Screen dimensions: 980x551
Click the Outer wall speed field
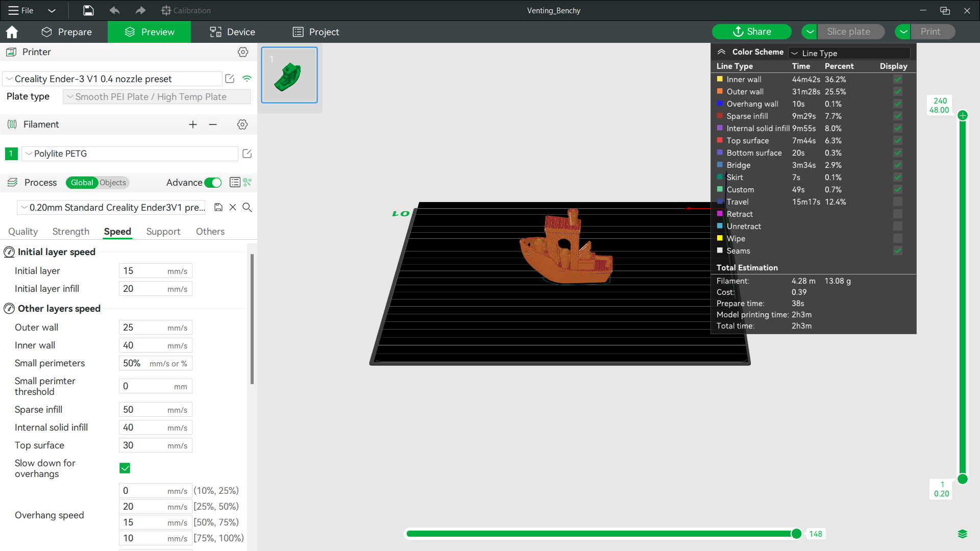156,328
